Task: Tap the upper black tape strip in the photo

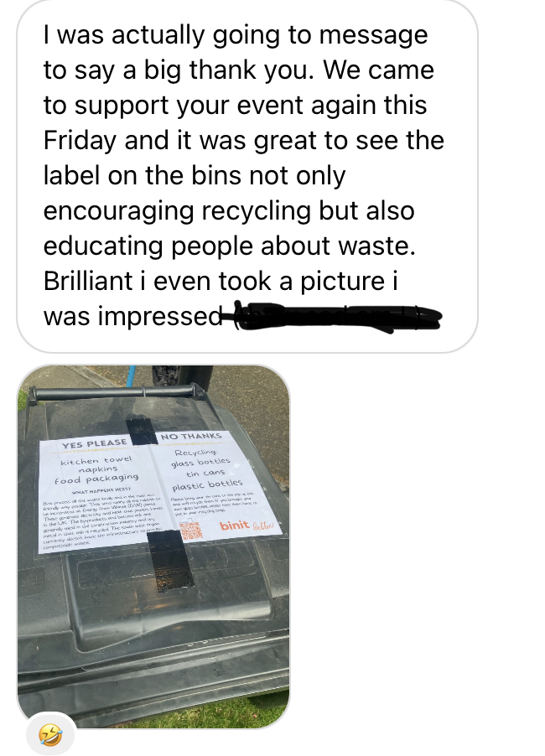Action: [x=142, y=431]
